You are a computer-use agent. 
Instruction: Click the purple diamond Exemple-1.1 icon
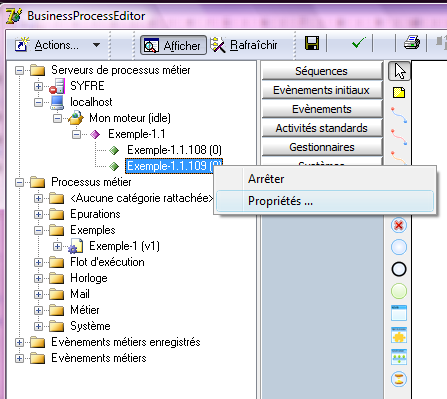click(95, 134)
